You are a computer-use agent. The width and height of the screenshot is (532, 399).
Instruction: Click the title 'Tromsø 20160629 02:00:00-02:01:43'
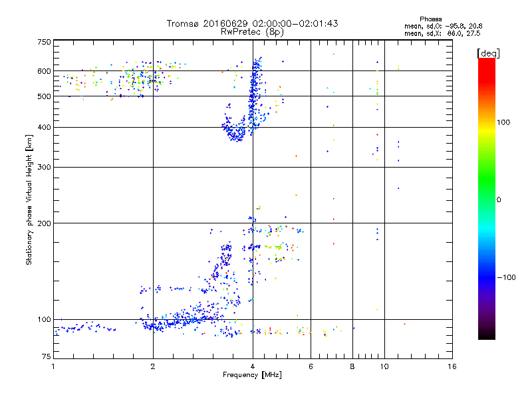(x=252, y=23)
